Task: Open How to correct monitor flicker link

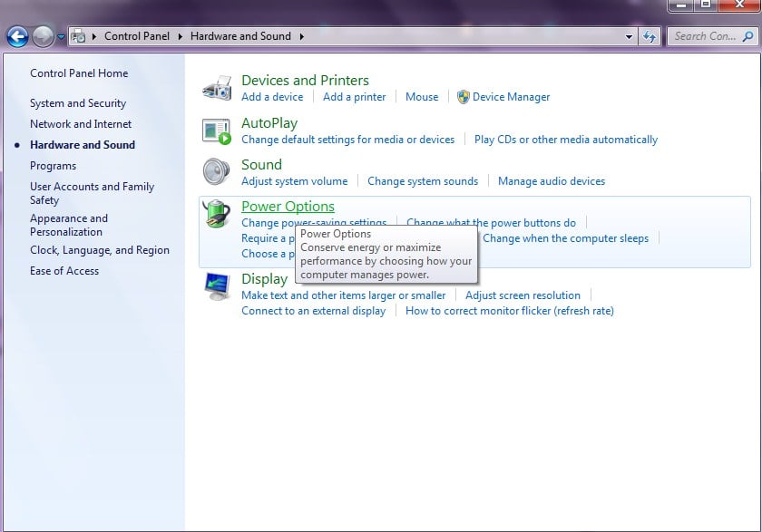Action: point(510,311)
